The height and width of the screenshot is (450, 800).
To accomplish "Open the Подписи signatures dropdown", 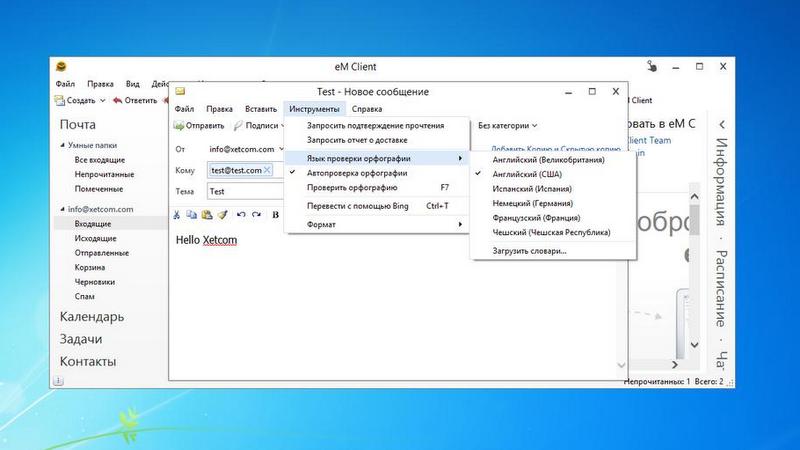I will 259,126.
